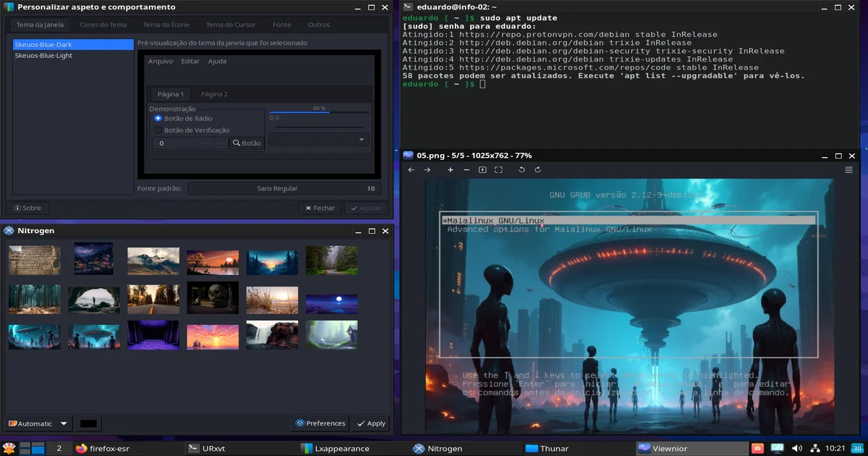
Task: Select Maialinux GNU/Linux entry in image
Action: pyautogui.click(x=629, y=220)
